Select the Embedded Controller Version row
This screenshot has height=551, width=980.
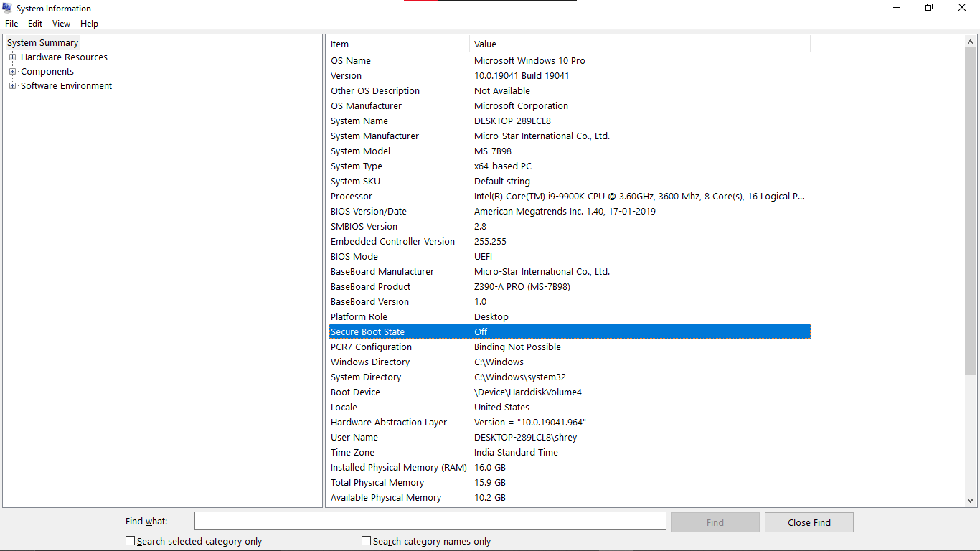click(x=570, y=242)
